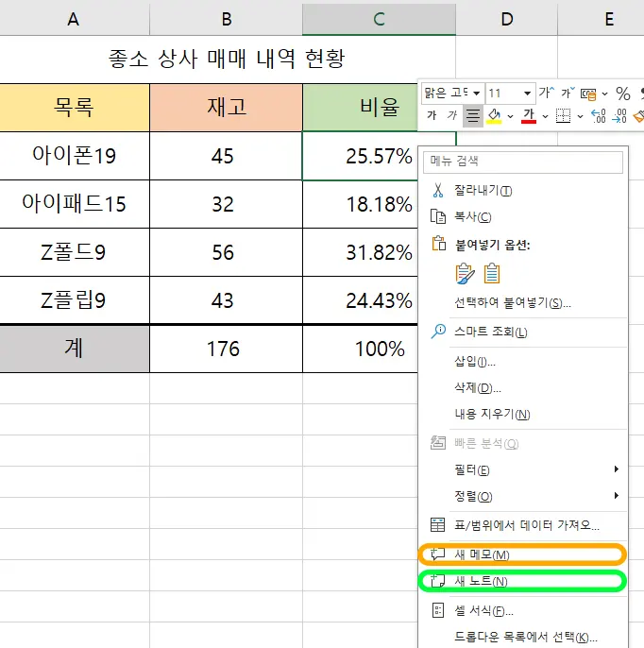Screen dimensions: 644x648
Task: Select total ratio cell 100%
Action: pyautogui.click(x=360, y=349)
